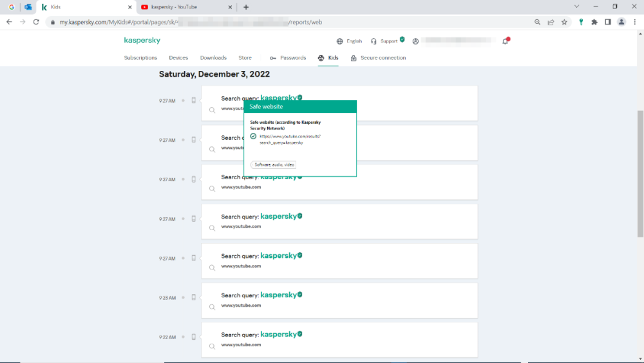Go back to previous page
Image resolution: width=644 pixels, height=363 pixels.
click(10, 22)
